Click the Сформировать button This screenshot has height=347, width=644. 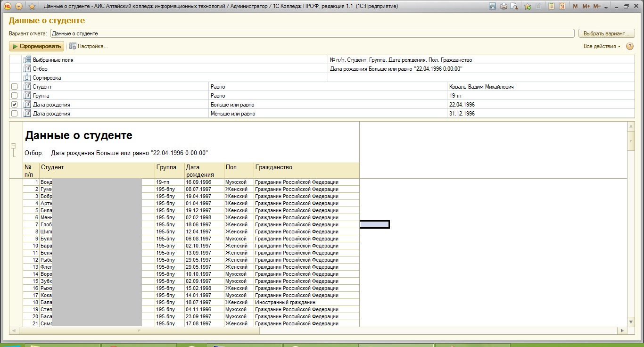pyautogui.click(x=36, y=46)
